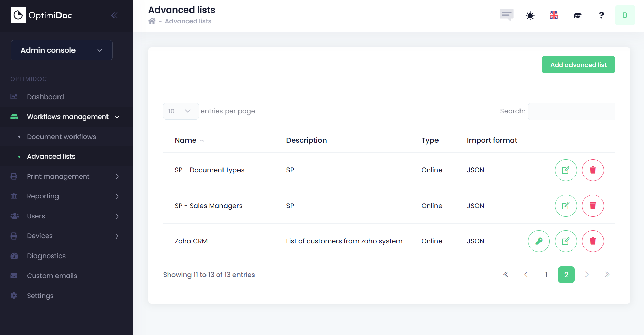The height and width of the screenshot is (335, 644).
Task: Toggle light/dark theme sun icon
Action: 530,16
